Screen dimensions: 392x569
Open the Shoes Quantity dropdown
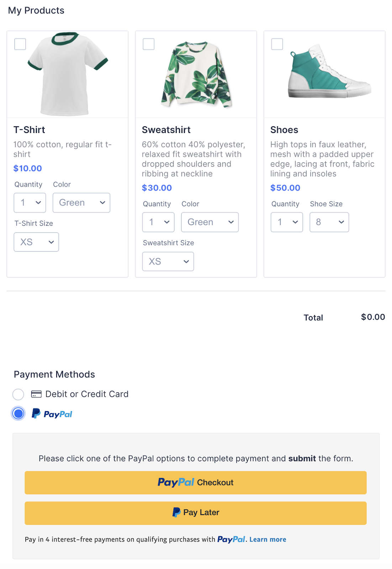pos(287,222)
